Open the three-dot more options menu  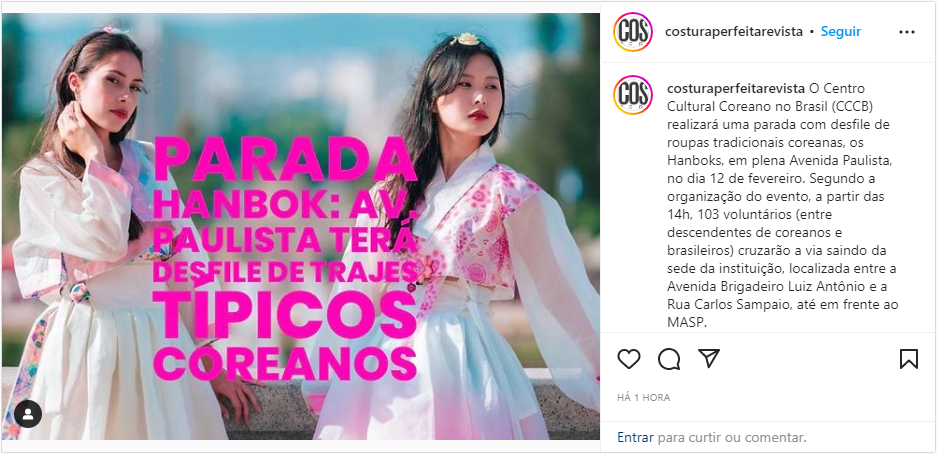point(907,32)
